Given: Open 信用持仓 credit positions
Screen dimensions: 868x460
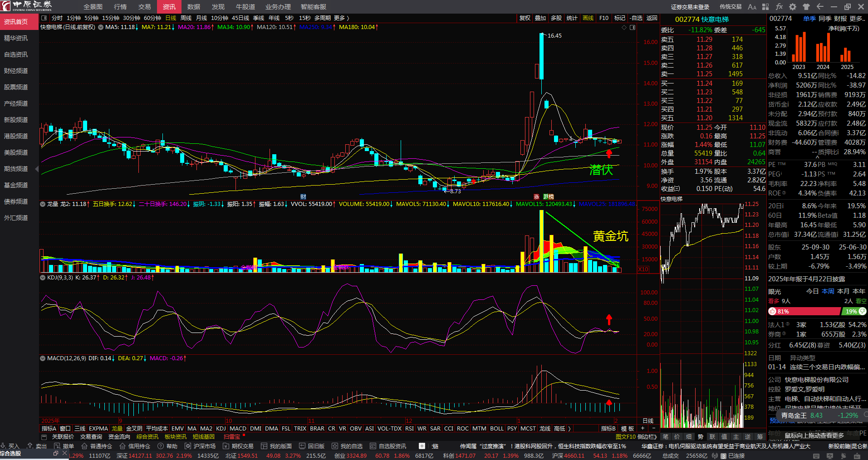Looking at the screenshot, I should tap(135, 446).
